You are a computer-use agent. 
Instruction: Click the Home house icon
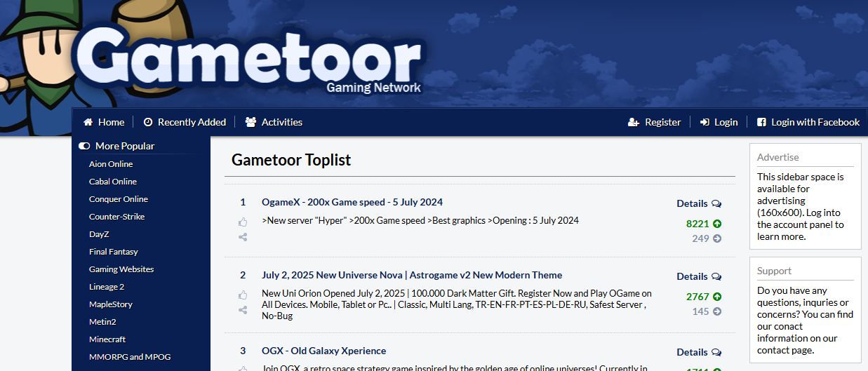click(88, 122)
